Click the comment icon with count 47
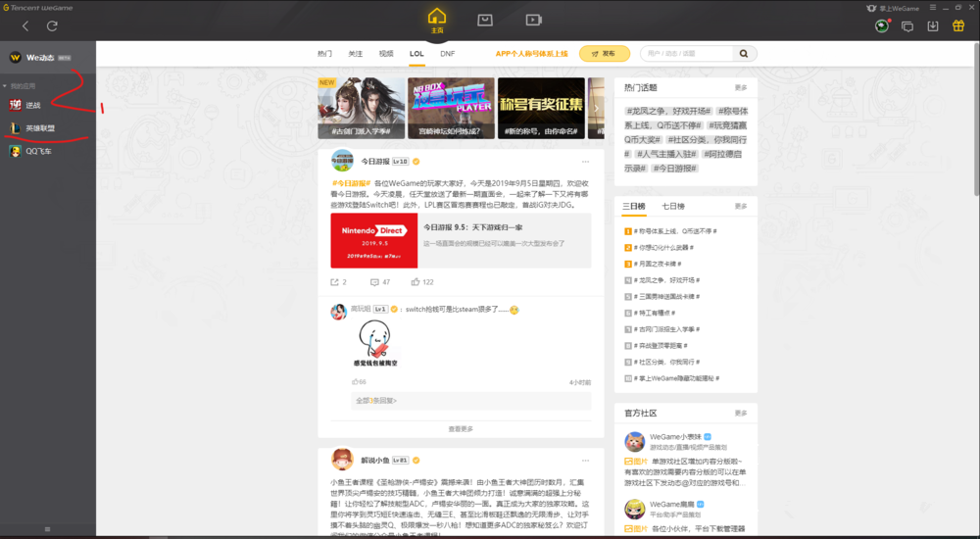Viewport: 980px width, 539px height. tap(380, 282)
